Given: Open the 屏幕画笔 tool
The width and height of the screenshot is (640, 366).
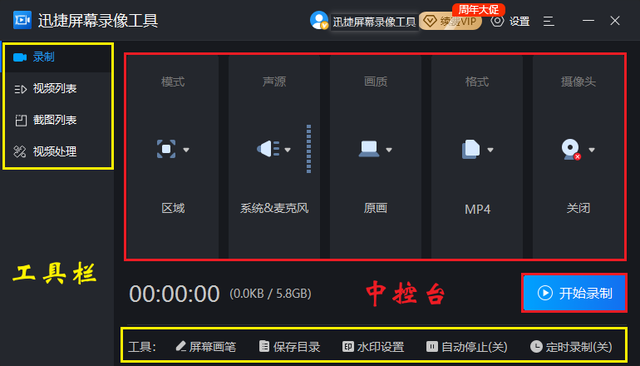Looking at the screenshot, I should click(206, 347).
